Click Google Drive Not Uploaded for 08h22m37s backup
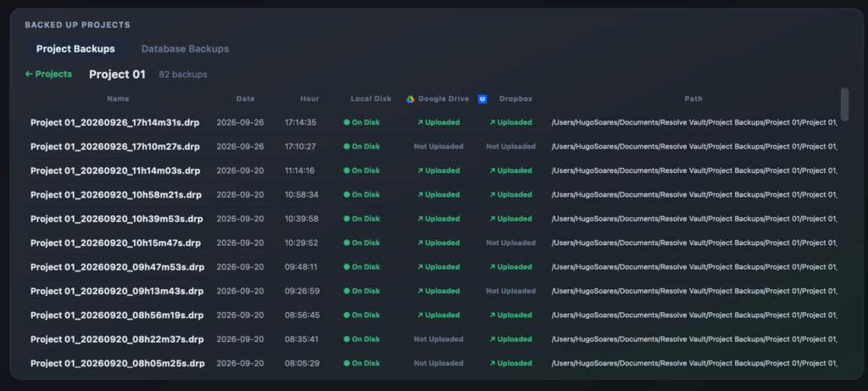This screenshot has width=868, height=391. point(438,339)
